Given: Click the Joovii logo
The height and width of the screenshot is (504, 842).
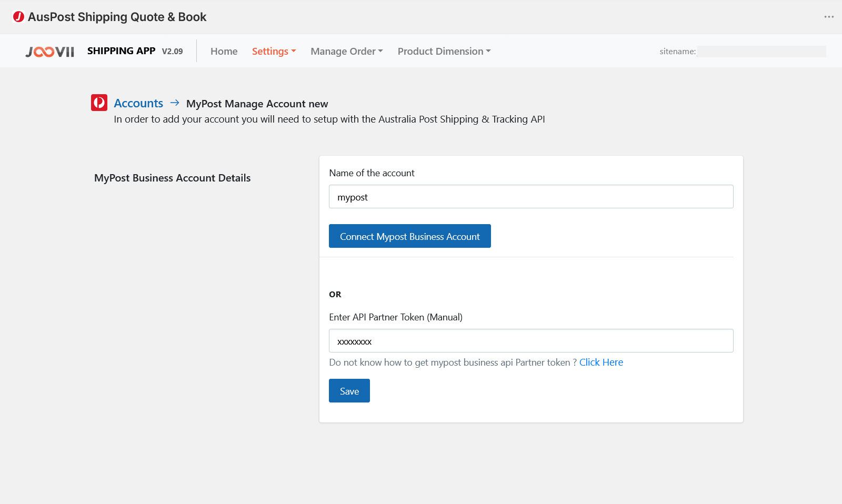Looking at the screenshot, I should (50, 52).
